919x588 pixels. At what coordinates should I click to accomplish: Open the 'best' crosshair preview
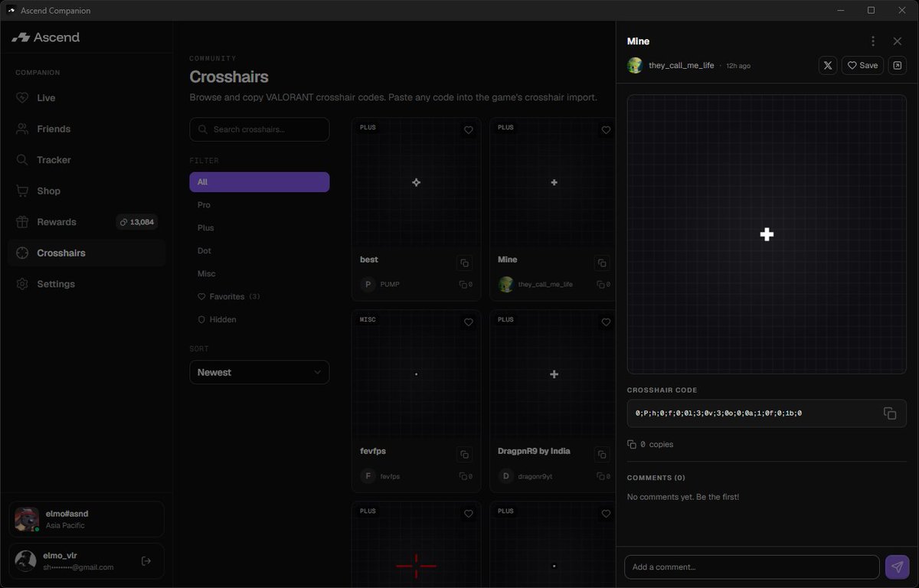pyautogui.click(x=416, y=182)
